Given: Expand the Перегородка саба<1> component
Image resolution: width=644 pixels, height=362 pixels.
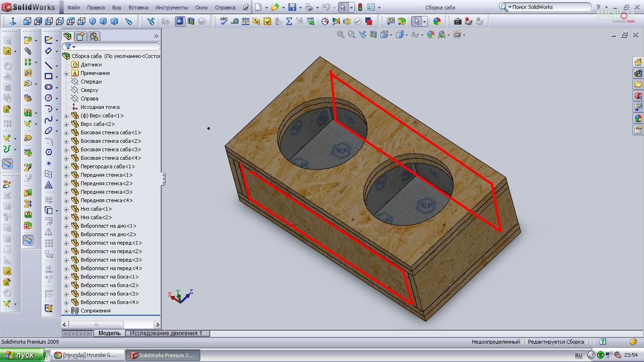Looking at the screenshot, I should click(x=66, y=166).
